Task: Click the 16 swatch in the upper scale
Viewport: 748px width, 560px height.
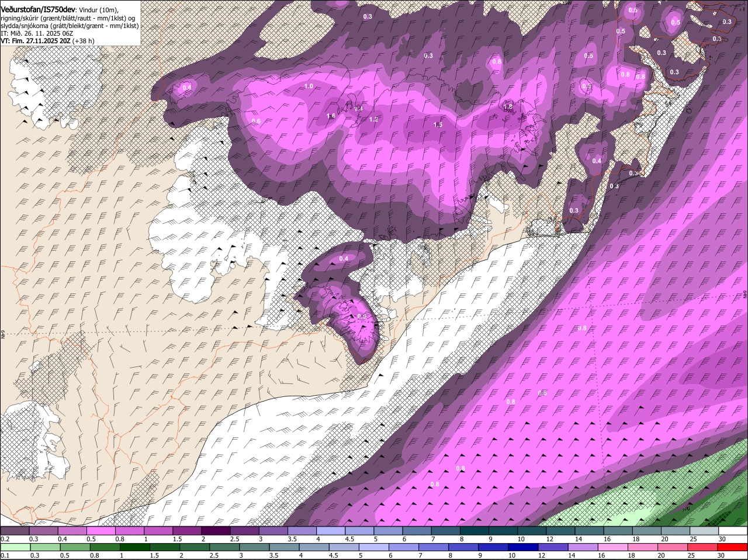Action: [x=618, y=531]
